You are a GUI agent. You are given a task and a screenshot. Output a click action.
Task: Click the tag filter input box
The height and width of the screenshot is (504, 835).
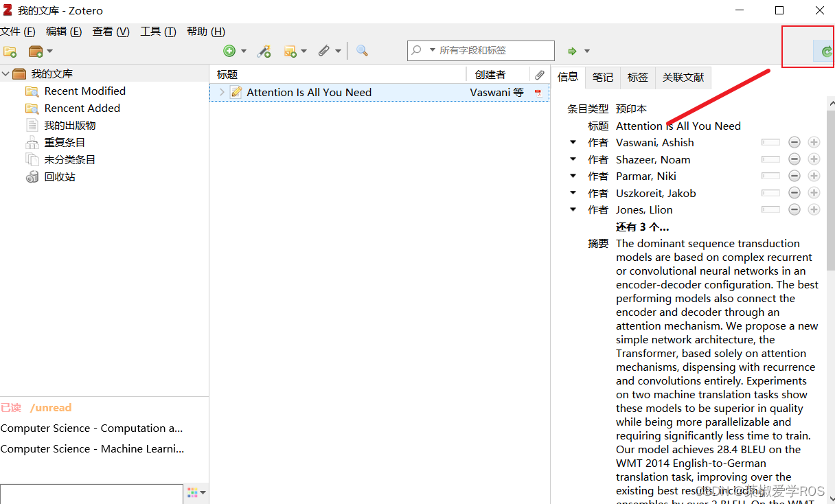[91, 494]
